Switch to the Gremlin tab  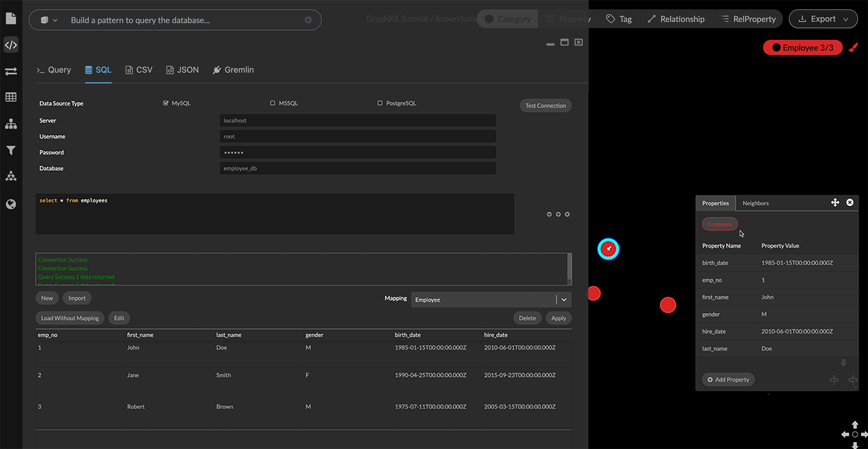233,70
